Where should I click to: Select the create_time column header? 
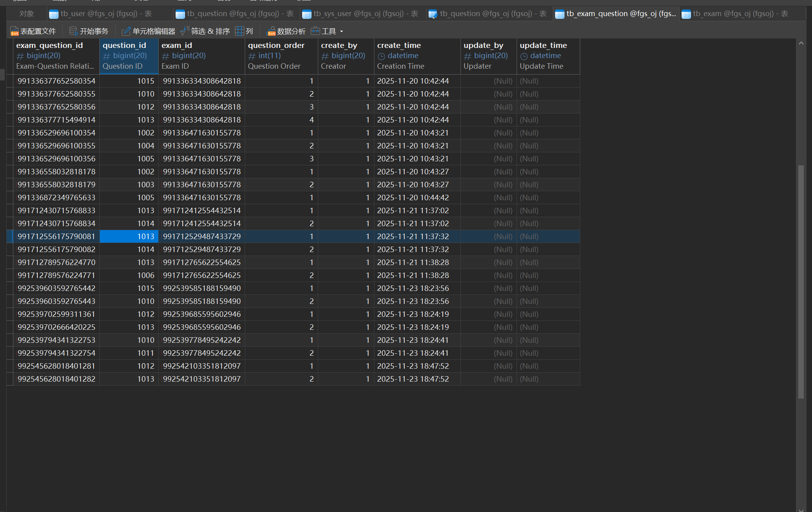pos(399,46)
